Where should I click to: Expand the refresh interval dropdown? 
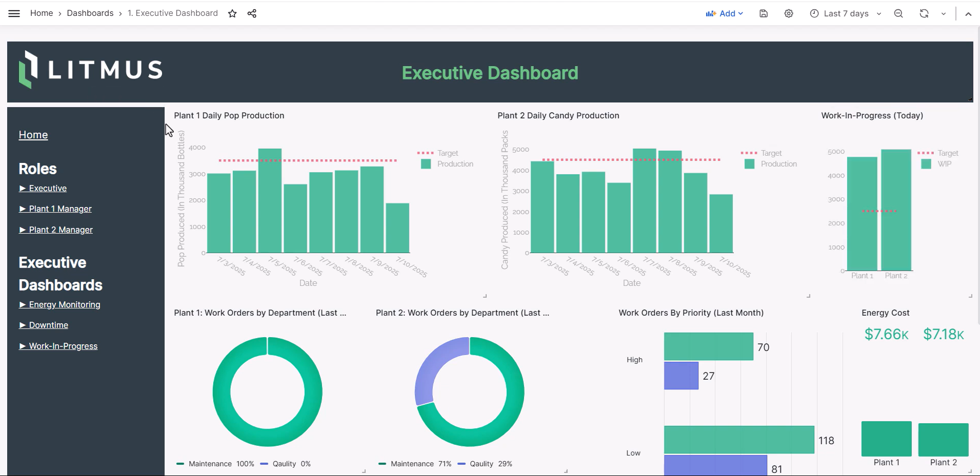943,14
